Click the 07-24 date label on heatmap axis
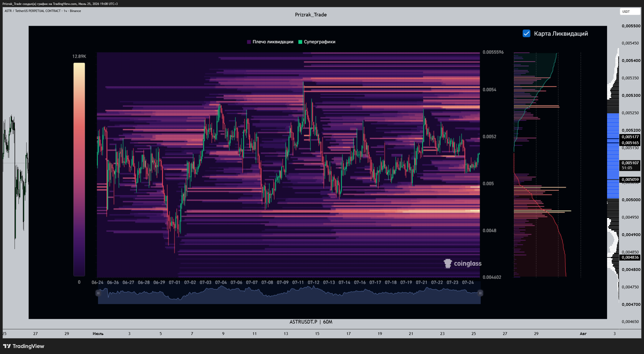 (x=468, y=282)
